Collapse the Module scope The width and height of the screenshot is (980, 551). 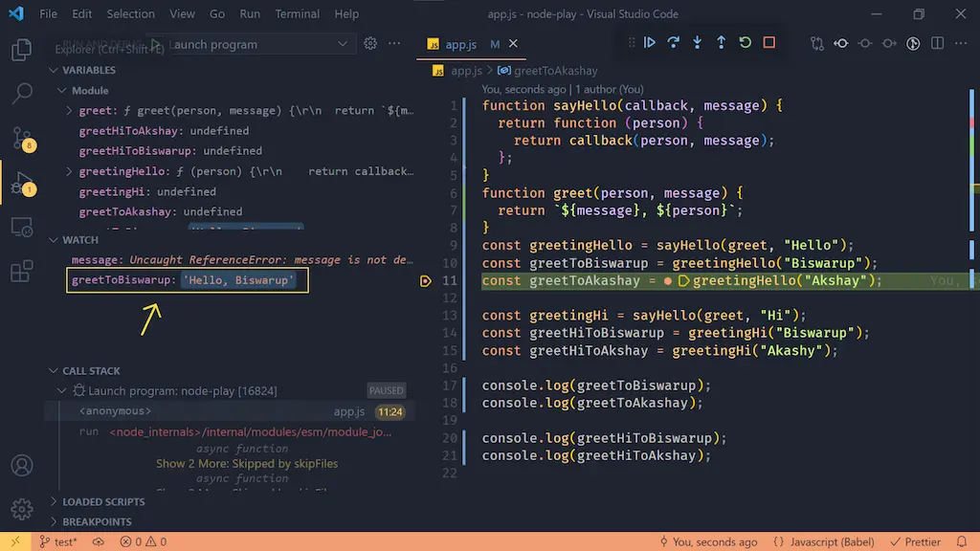click(62, 91)
